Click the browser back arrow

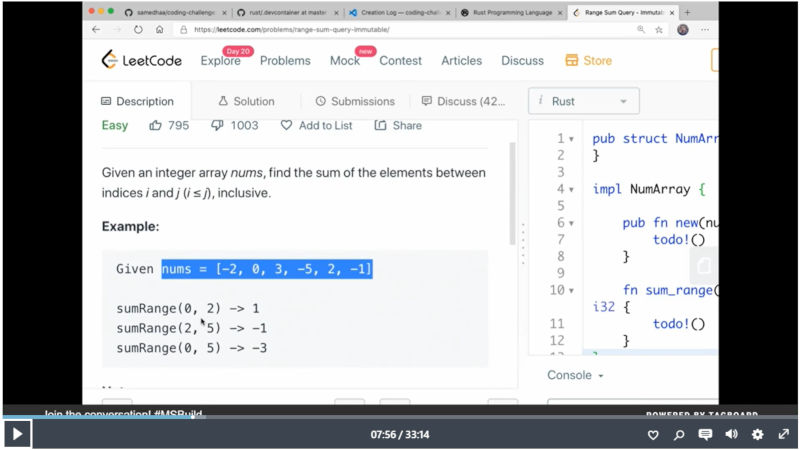tap(96, 30)
